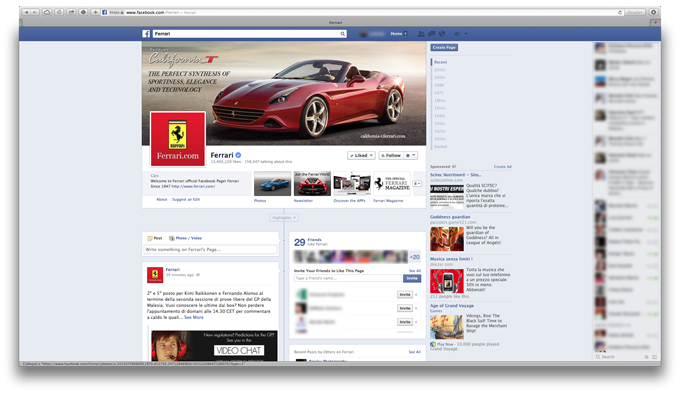This screenshot has width=680, height=400.
Task: Click the Facebook logo in the blue bar
Action: (x=146, y=33)
